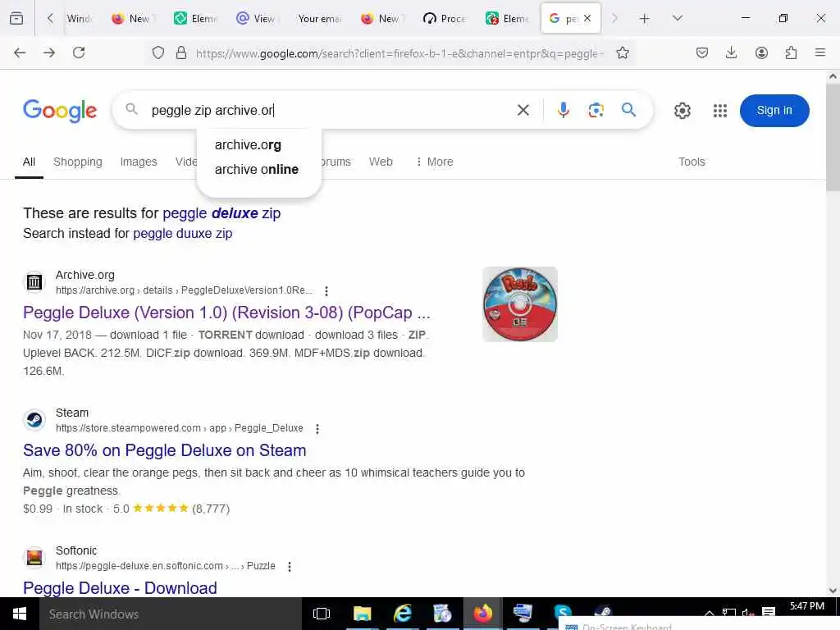The height and width of the screenshot is (630, 840).
Task: Click the Archive.org site favicon
Action: click(x=34, y=282)
